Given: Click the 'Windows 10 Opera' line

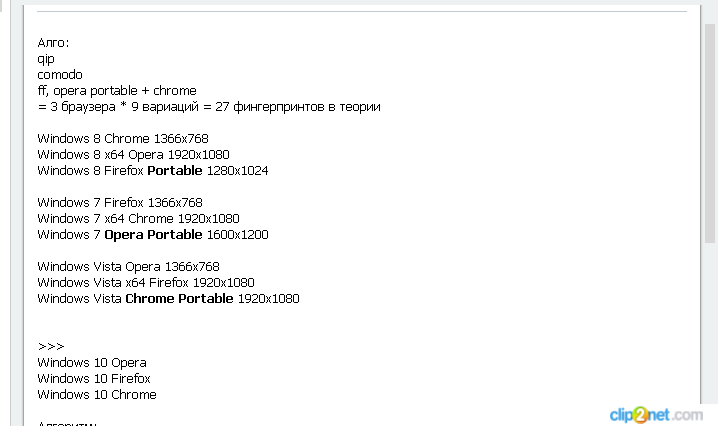Looking at the screenshot, I should [x=92, y=362].
